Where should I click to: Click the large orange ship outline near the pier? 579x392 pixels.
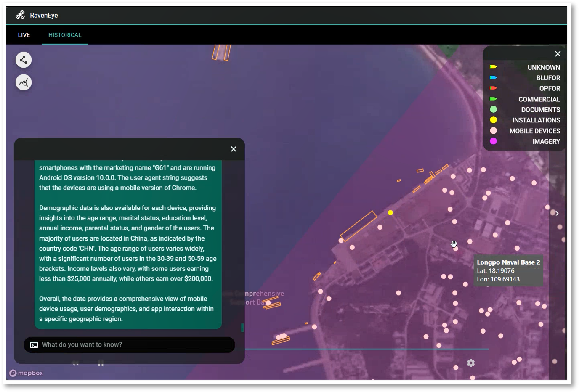359,226
